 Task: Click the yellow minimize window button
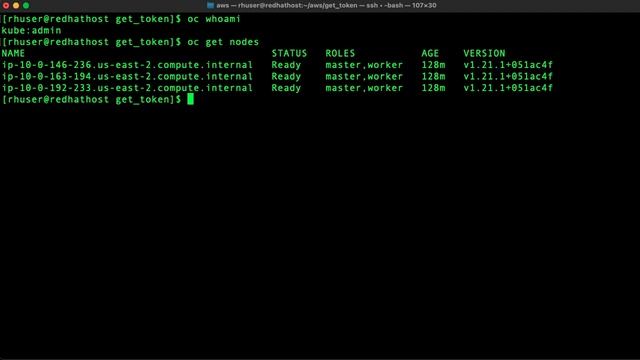16,5
